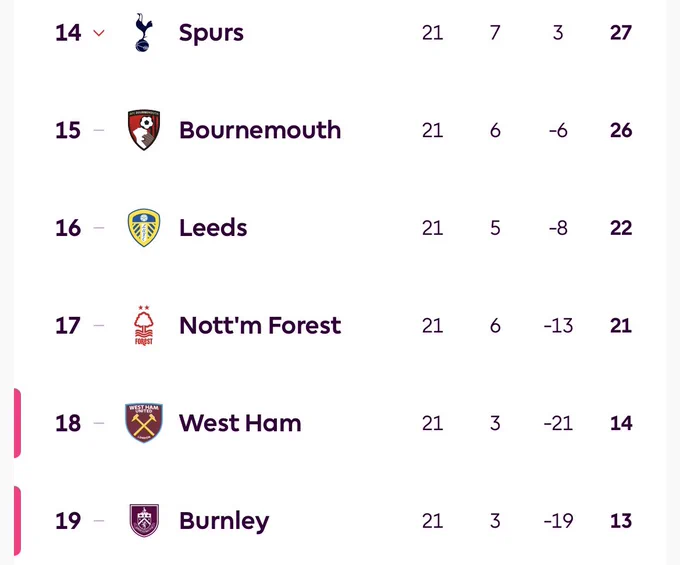680x565 pixels.
Task: Select the Leeds team name
Action: (x=213, y=228)
